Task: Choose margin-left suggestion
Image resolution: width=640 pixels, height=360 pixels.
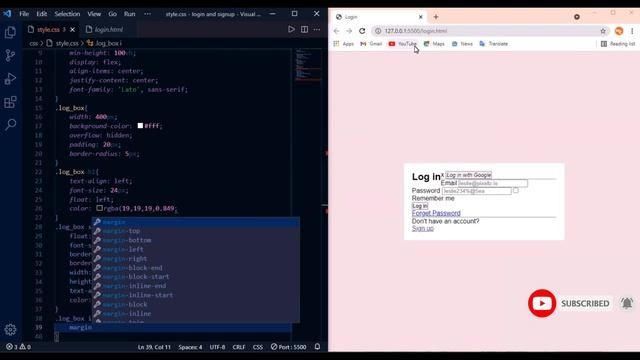Action: [x=196, y=249]
